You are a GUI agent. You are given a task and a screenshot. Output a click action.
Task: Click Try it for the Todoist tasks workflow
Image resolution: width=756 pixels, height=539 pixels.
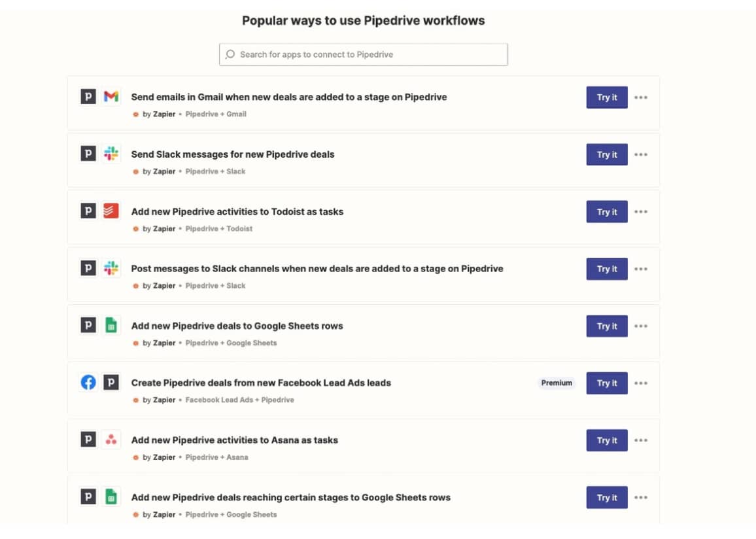point(606,211)
